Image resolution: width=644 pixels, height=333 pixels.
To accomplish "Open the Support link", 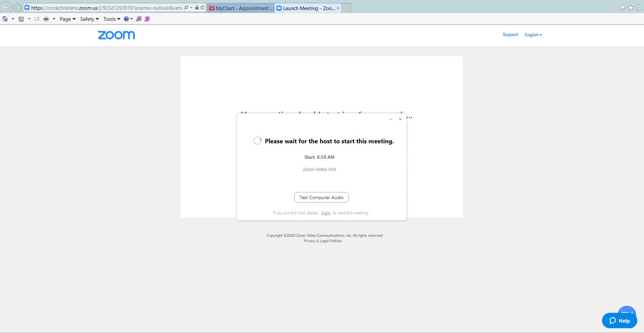I will coord(510,35).
